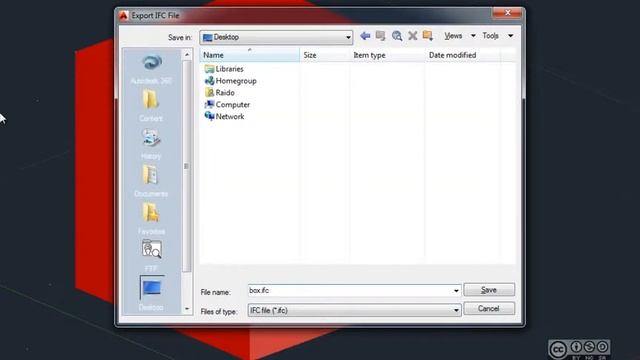This screenshot has width=640, height=360.
Task: Click the Cancel button
Action: point(489,309)
